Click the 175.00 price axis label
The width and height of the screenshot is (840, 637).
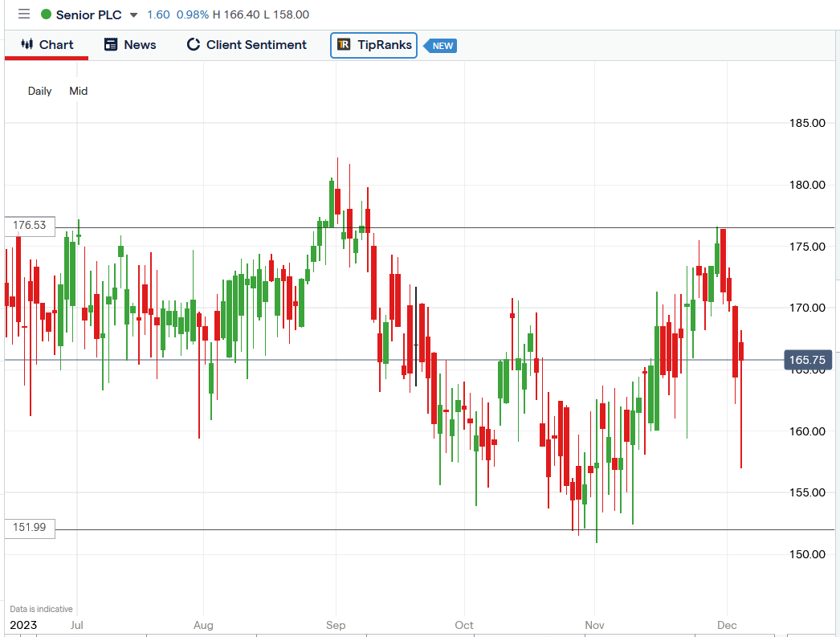807,247
